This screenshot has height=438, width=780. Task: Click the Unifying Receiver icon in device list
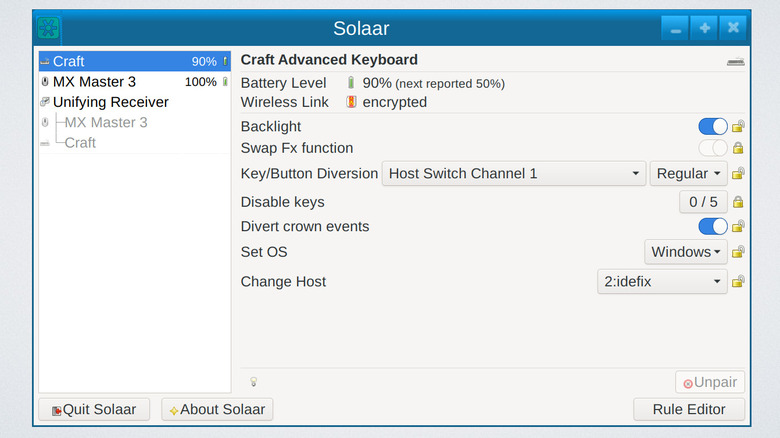[x=45, y=102]
